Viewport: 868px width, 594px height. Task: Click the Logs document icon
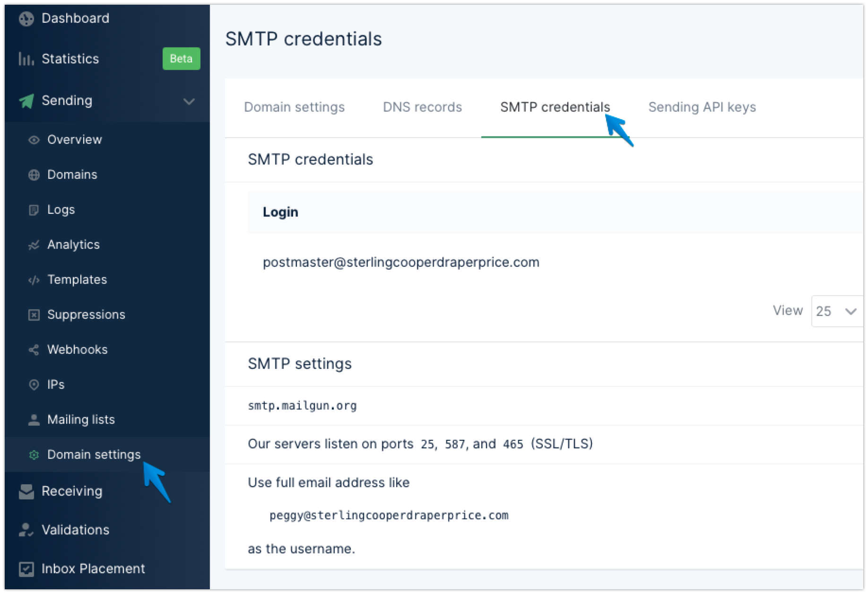[x=34, y=210]
